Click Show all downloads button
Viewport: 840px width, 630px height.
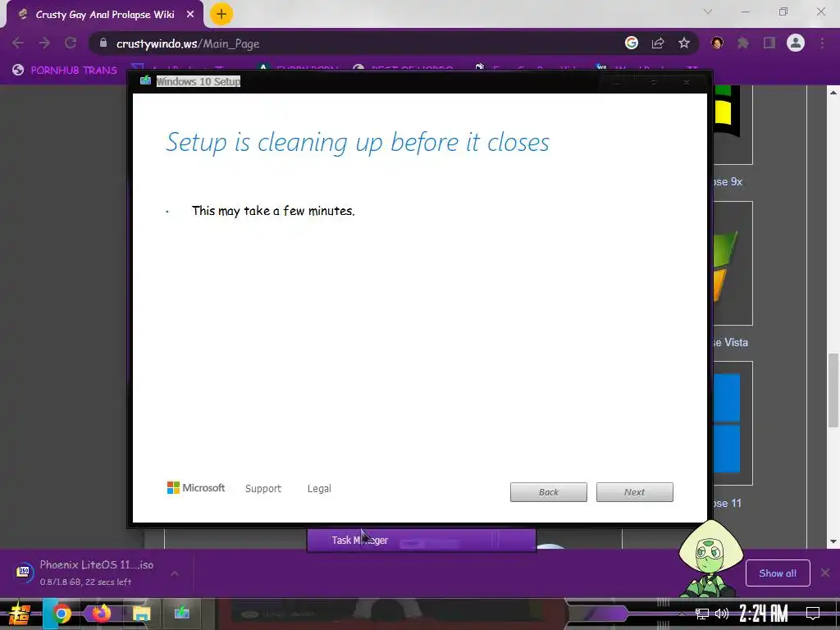tap(778, 573)
